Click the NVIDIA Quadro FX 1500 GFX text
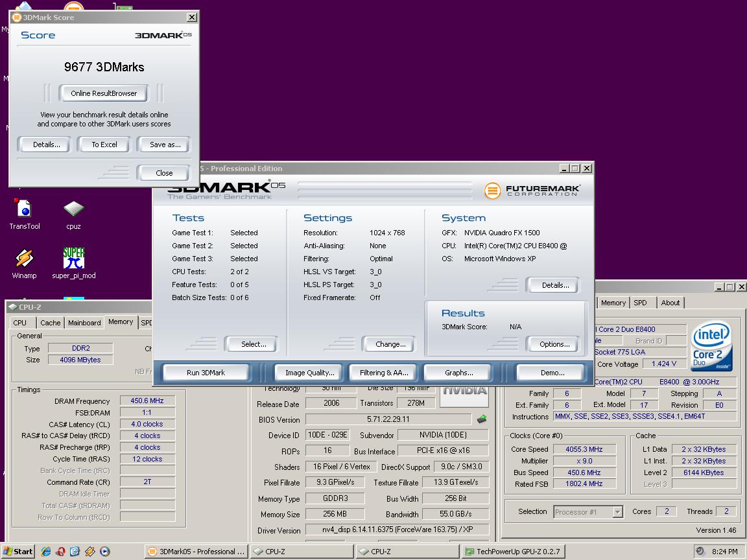The height and width of the screenshot is (560, 747). (x=502, y=233)
